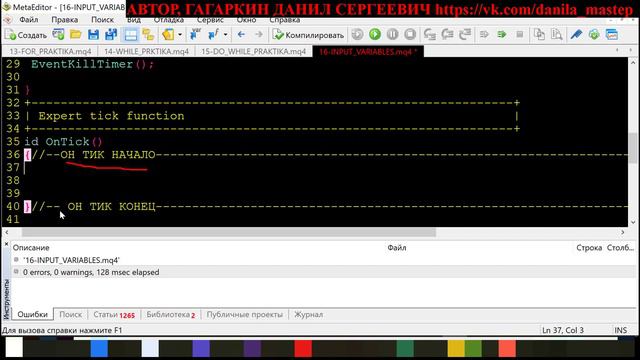Open the Ошибки tab

[x=32, y=314]
